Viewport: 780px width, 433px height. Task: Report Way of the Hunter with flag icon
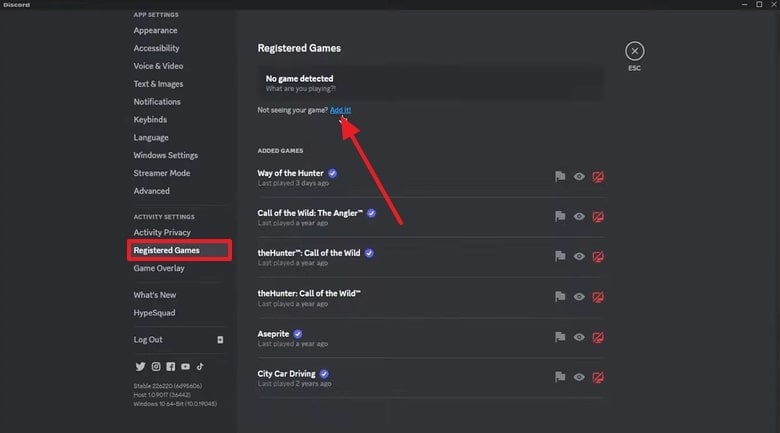click(x=560, y=177)
